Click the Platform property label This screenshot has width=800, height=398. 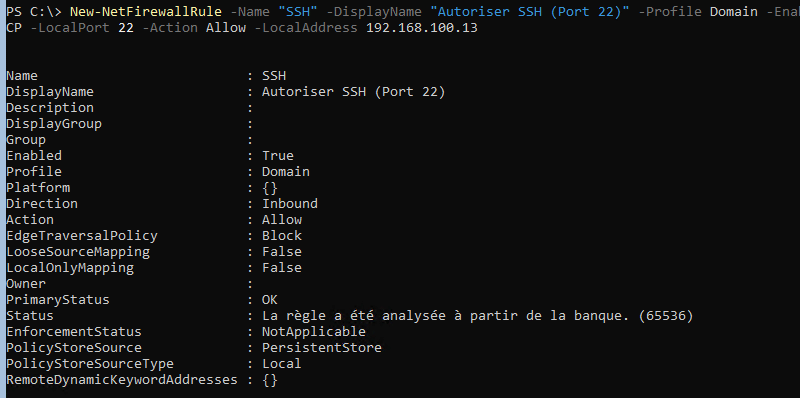[x=38, y=188]
